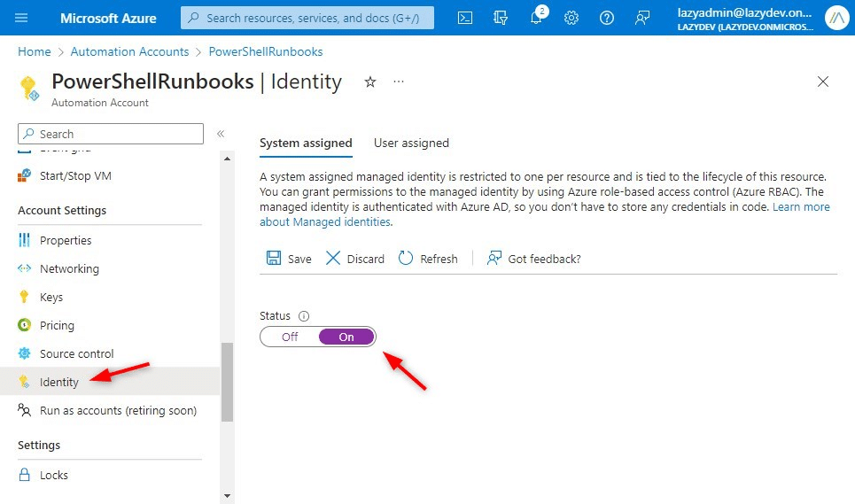The width and height of the screenshot is (855, 504).
Task: Click the Save button label
Action: [299, 259]
